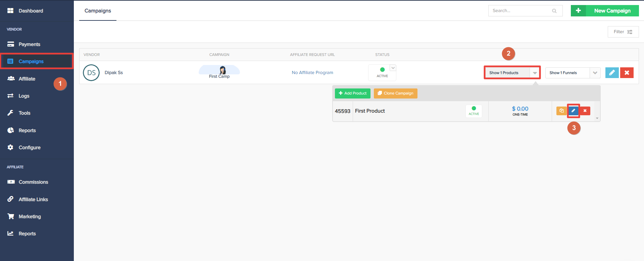The height and width of the screenshot is (261, 644).
Task: Click the STATUS column header
Action: [382, 55]
